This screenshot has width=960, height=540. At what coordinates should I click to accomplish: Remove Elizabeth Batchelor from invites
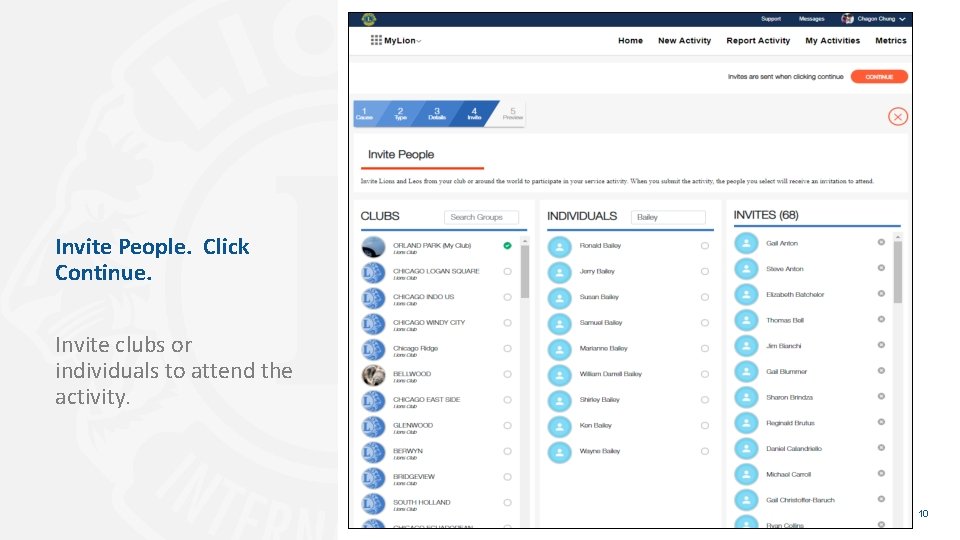coord(881,293)
